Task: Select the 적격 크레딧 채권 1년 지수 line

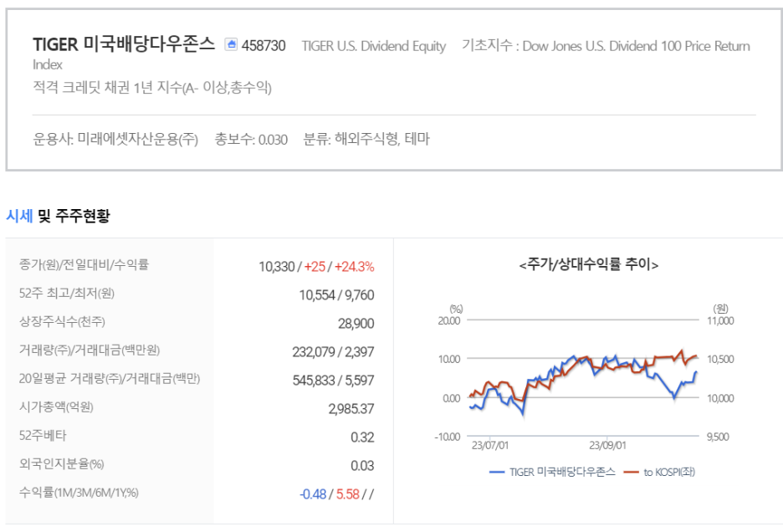Action: click(x=152, y=88)
